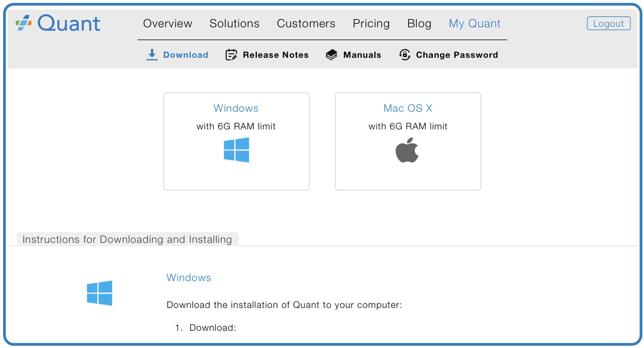This screenshot has width=644, height=348.
Task: View the Pricing page
Action: (371, 23)
